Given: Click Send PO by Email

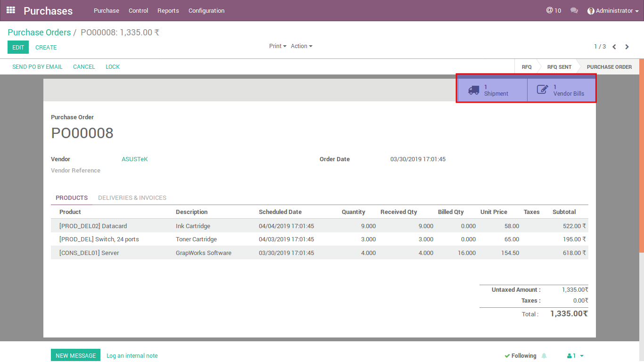Looking at the screenshot, I should click(x=37, y=67).
